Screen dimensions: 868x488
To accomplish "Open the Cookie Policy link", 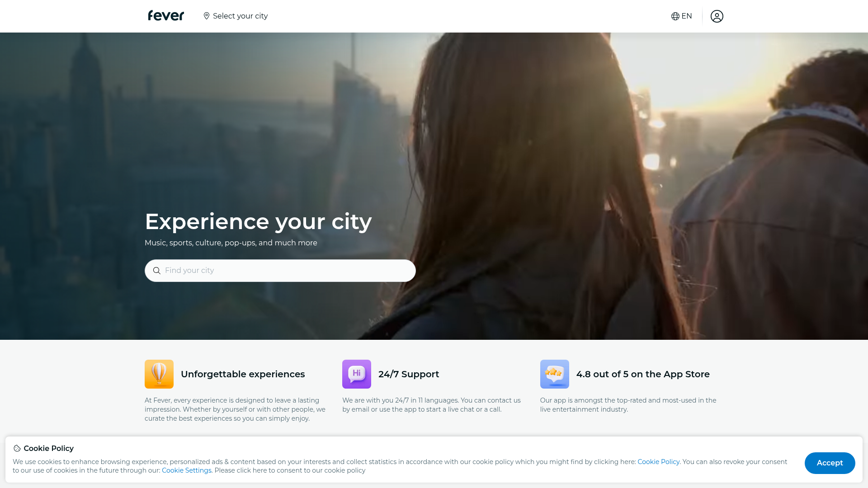I will click(x=658, y=462).
